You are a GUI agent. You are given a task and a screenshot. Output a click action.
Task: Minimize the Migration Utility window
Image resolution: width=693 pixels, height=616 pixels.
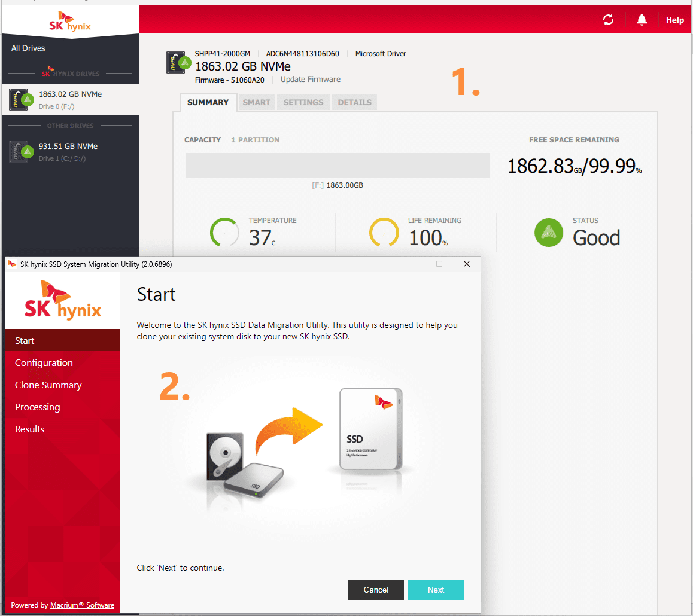[x=412, y=264]
